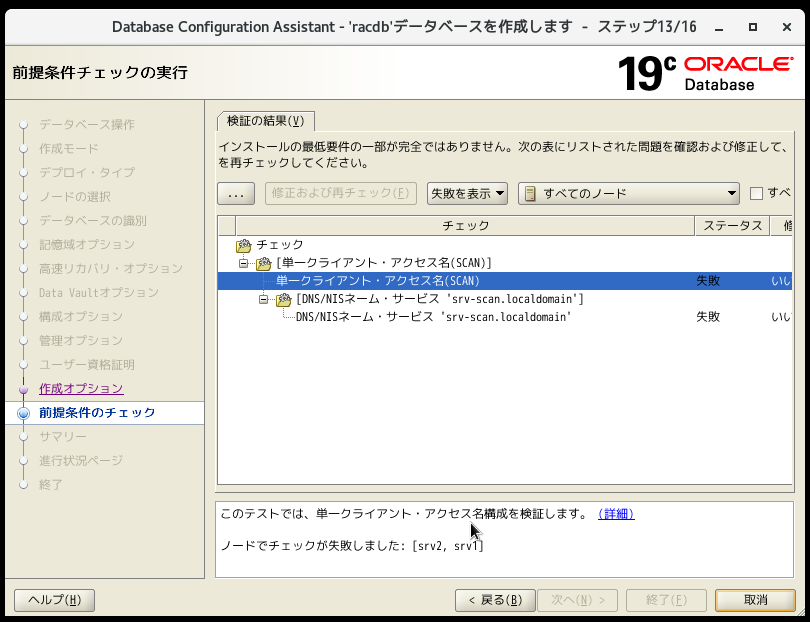Click the ノードの選択 step in sidebar
Image resolution: width=810 pixels, height=622 pixels.
coord(75,197)
